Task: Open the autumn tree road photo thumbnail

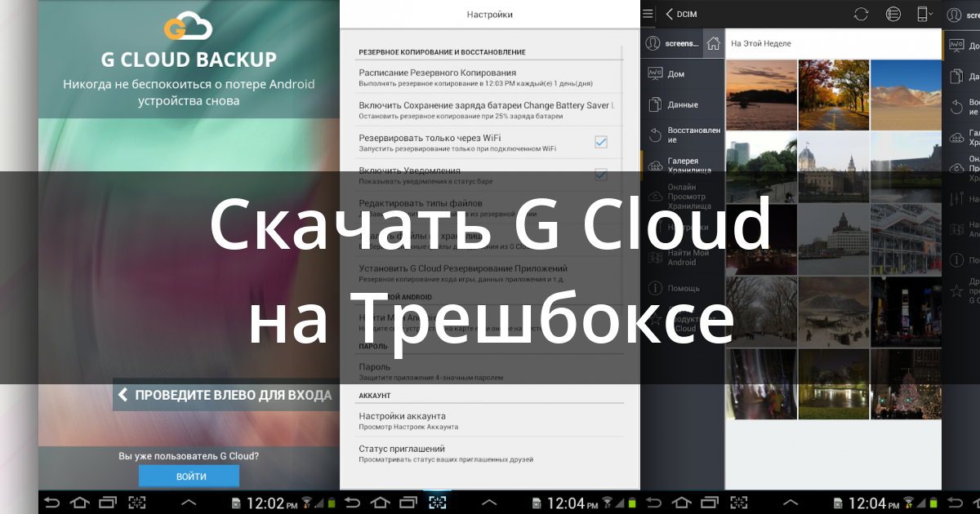Action: coord(833,95)
